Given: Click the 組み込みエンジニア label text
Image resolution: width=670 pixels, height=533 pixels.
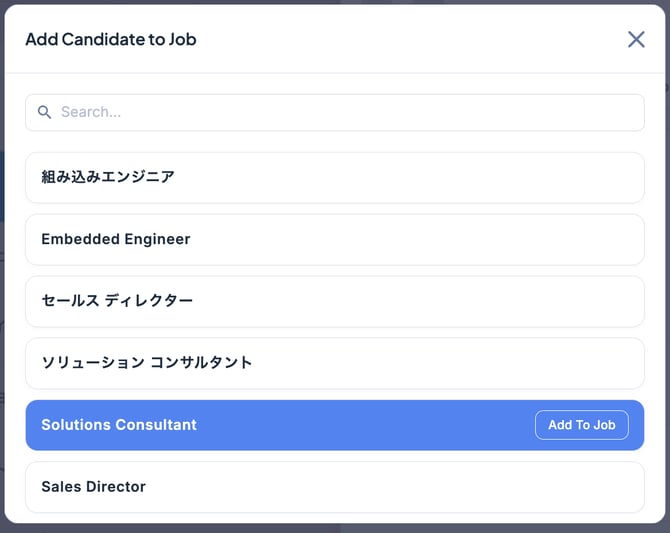Looking at the screenshot, I should coord(108,178).
